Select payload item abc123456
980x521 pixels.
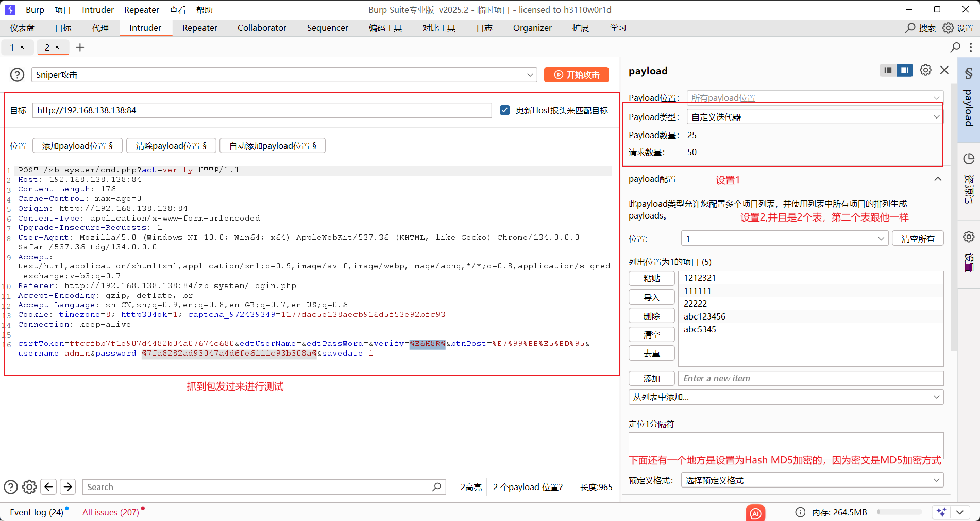(x=810, y=316)
